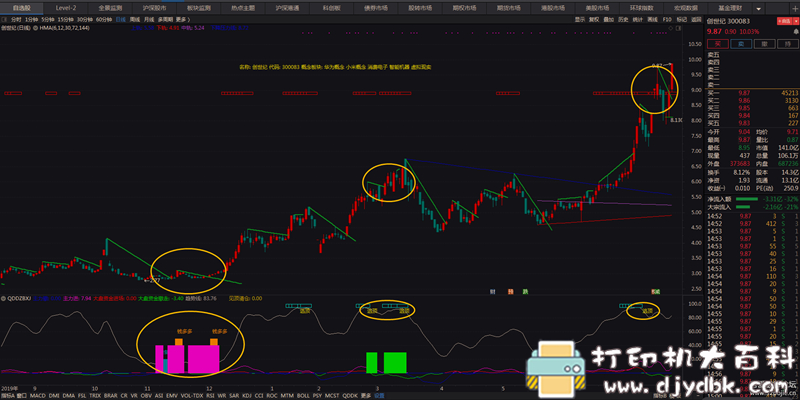This screenshot has height=400, width=800.
Task: Select the TRIX indicator
Action: click(95, 395)
